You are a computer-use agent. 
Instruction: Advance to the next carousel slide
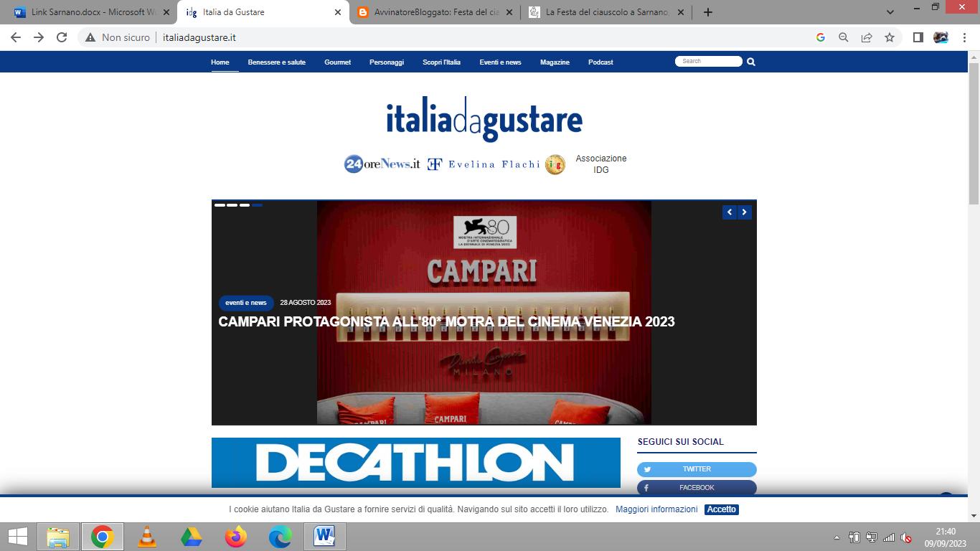(745, 212)
